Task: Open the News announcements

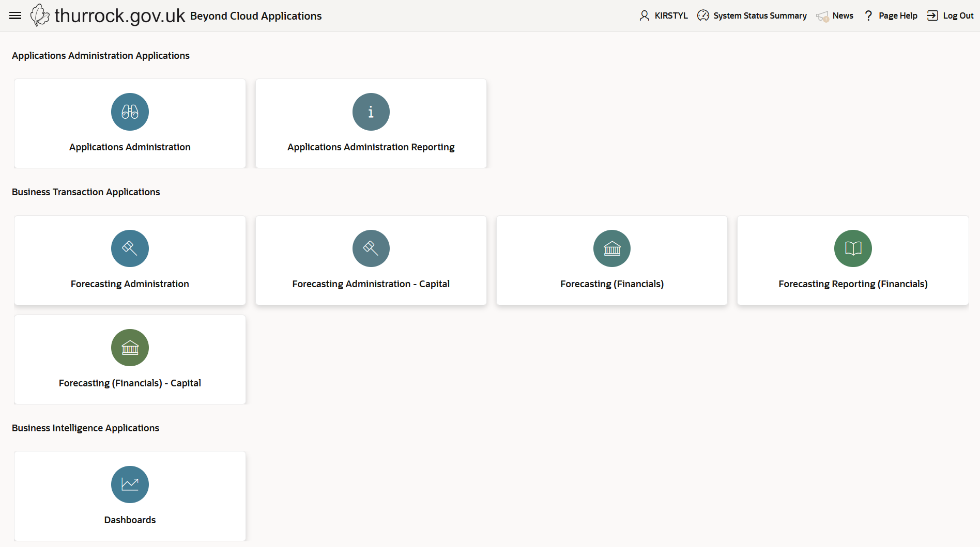Action: pos(835,15)
